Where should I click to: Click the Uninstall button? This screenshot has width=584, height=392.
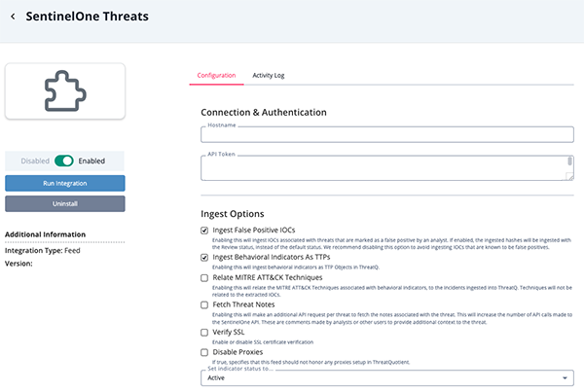point(65,203)
